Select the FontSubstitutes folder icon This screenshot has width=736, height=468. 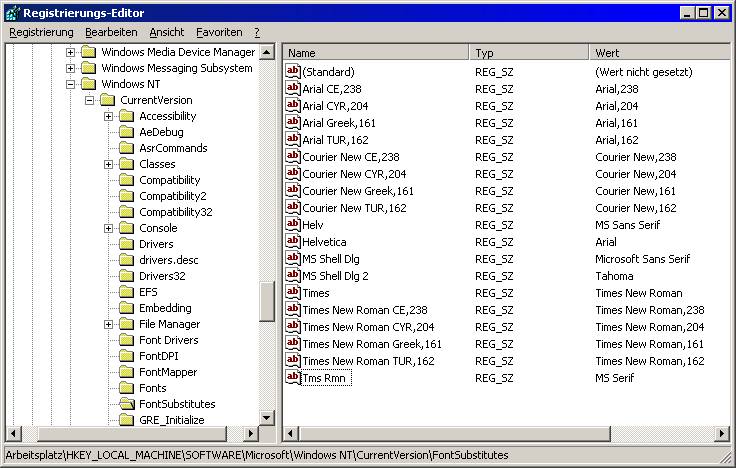click(126, 404)
